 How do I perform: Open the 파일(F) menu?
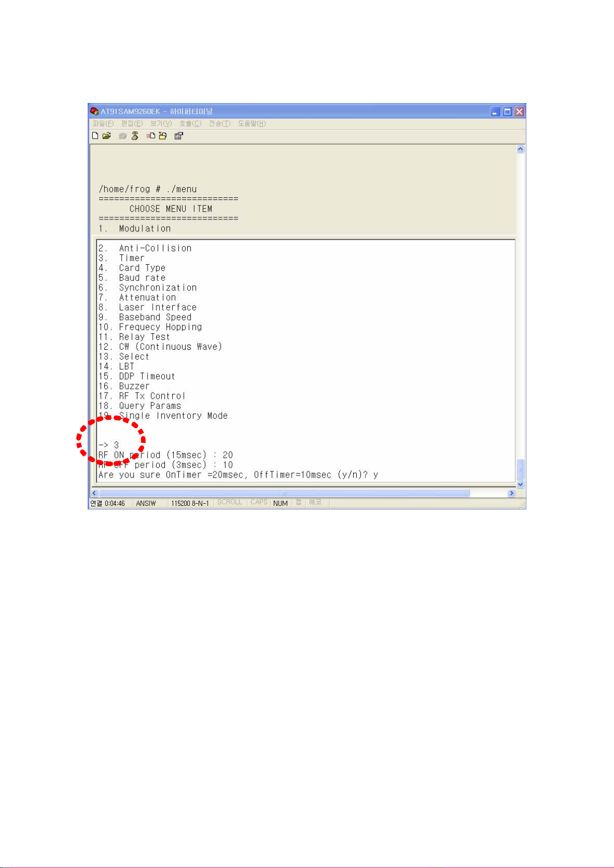pos(103,124)
